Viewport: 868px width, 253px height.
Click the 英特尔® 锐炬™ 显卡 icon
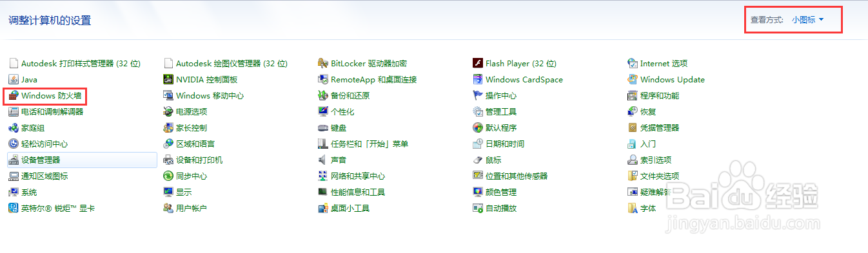14,209
